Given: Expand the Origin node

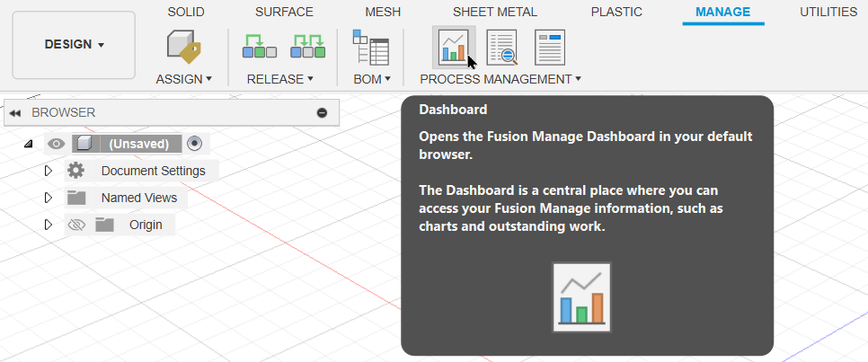Looking at the screenshot, I should pyautogui.click(x=49, y=225).
